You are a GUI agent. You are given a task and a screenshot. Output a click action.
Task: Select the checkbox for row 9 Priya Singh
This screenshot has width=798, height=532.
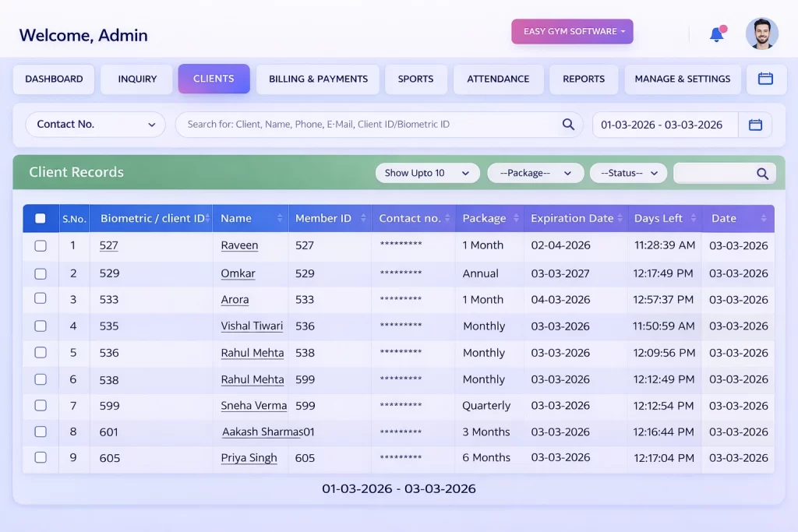[41, 457]
